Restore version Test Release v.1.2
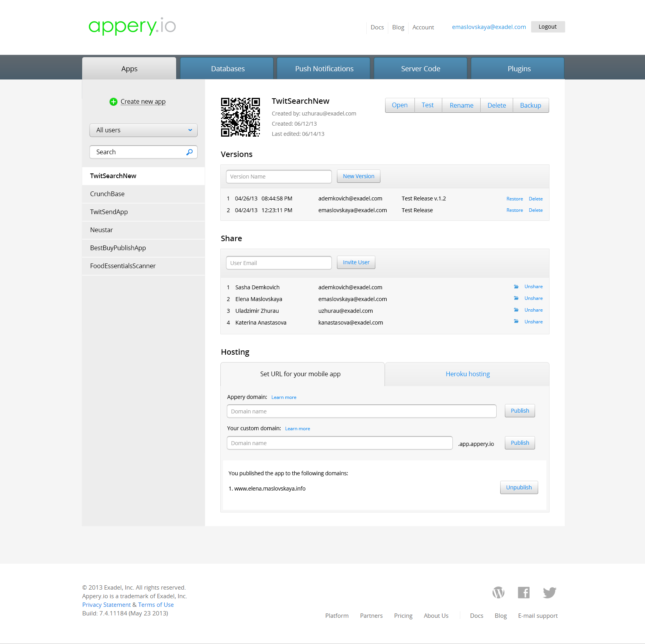This screenshot has height=644, width=645. tap(515, 199)
